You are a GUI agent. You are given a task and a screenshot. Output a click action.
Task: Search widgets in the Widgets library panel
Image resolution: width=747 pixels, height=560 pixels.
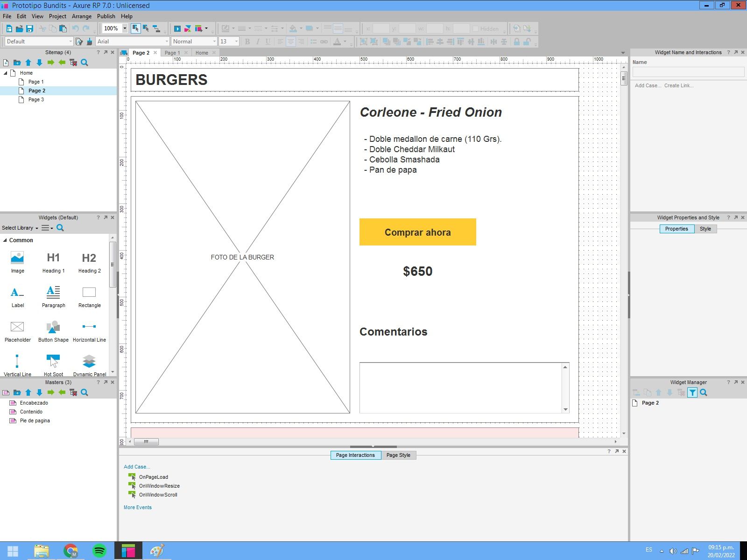click(x=60, y=228)
